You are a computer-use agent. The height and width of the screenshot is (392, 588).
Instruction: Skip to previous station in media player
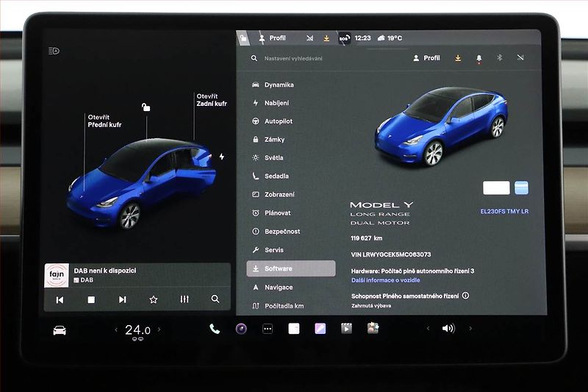click(60, 300)
